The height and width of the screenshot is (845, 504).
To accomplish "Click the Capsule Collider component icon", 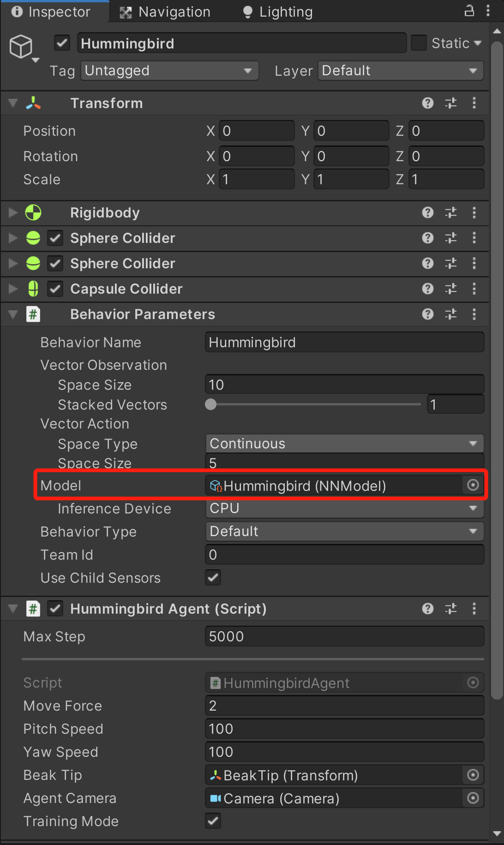I will pos(33,289).
